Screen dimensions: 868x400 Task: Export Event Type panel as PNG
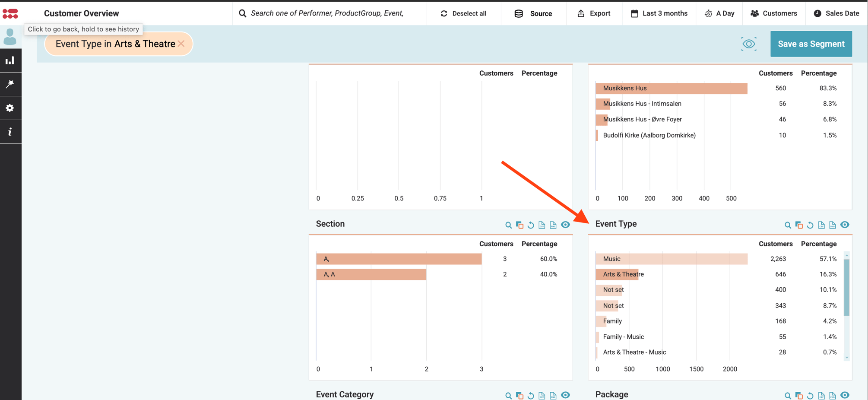[x=833, y=225]
